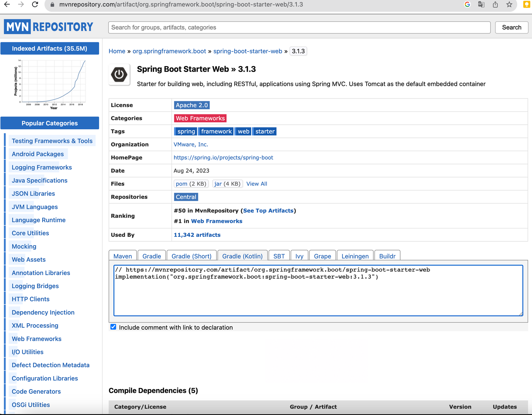Click the Central repository badge
Viewport: 532px width, 415px height.
186,197
